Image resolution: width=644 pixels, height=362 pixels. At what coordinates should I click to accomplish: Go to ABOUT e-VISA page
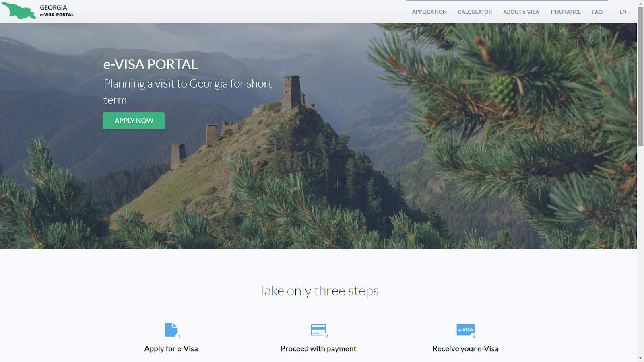point(521,12)
